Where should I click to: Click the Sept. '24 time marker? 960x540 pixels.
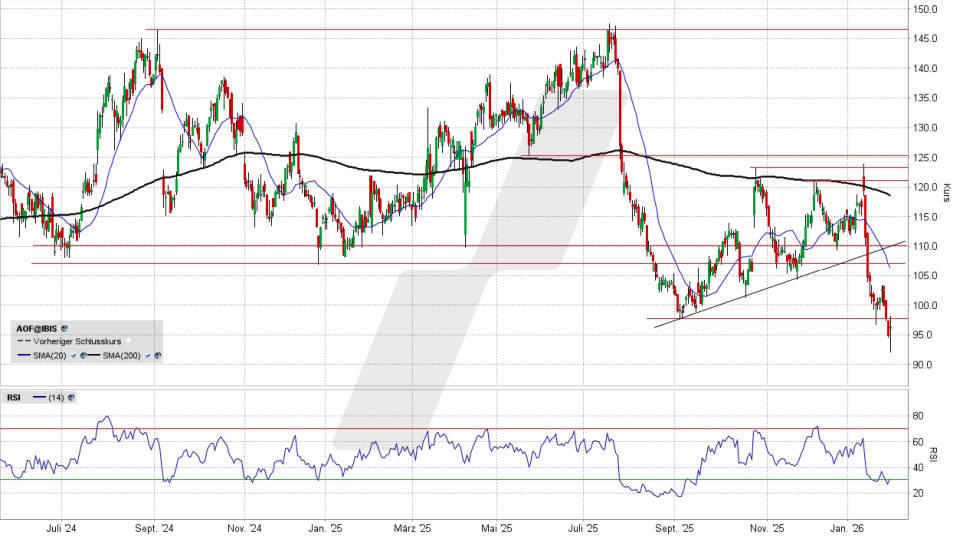[x=155, y=528]
